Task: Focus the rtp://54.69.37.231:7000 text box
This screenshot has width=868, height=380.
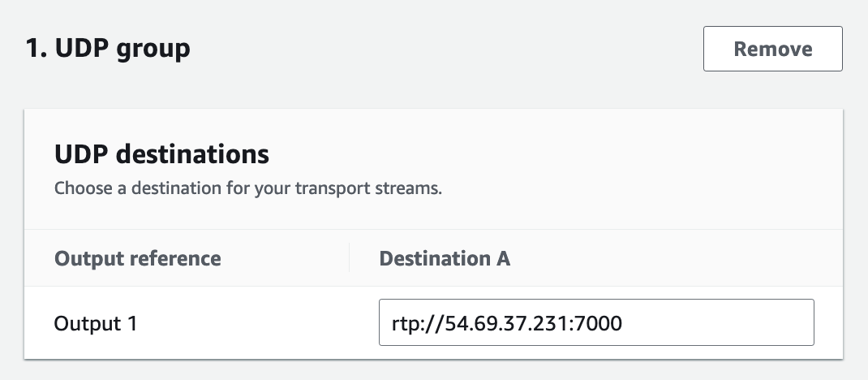Action: click(x=595, y=322)
